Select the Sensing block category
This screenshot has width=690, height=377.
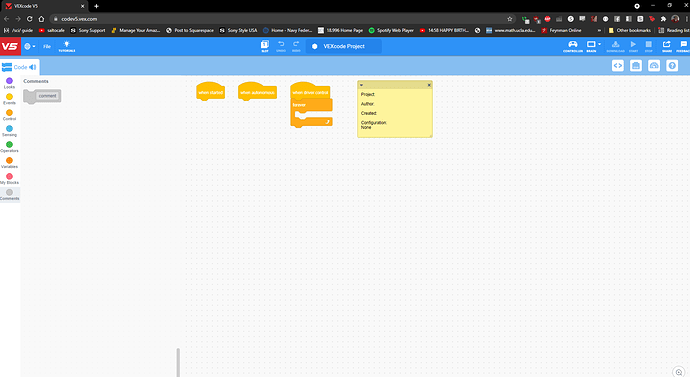click(9, 131)
